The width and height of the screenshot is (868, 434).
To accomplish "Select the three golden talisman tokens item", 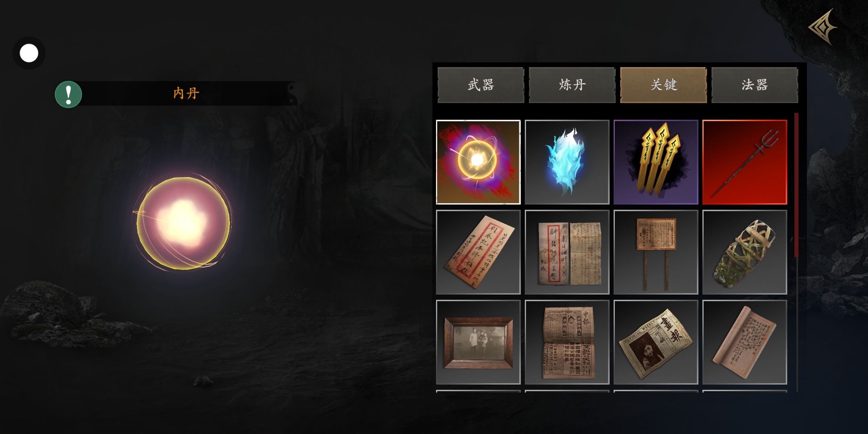I will [x=656, y=162].
